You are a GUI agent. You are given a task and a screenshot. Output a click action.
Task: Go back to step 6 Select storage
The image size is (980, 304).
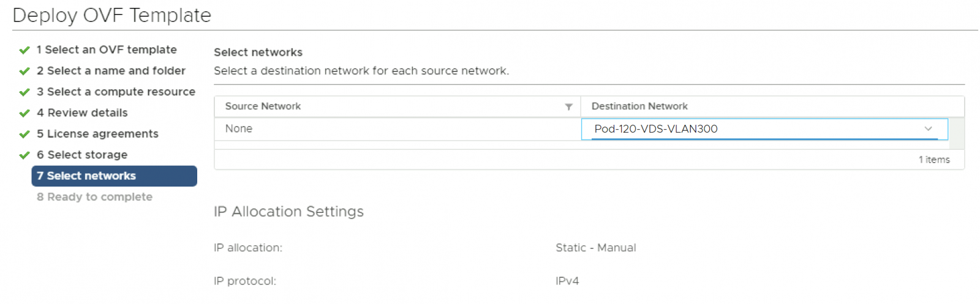[x=82, y=155]
